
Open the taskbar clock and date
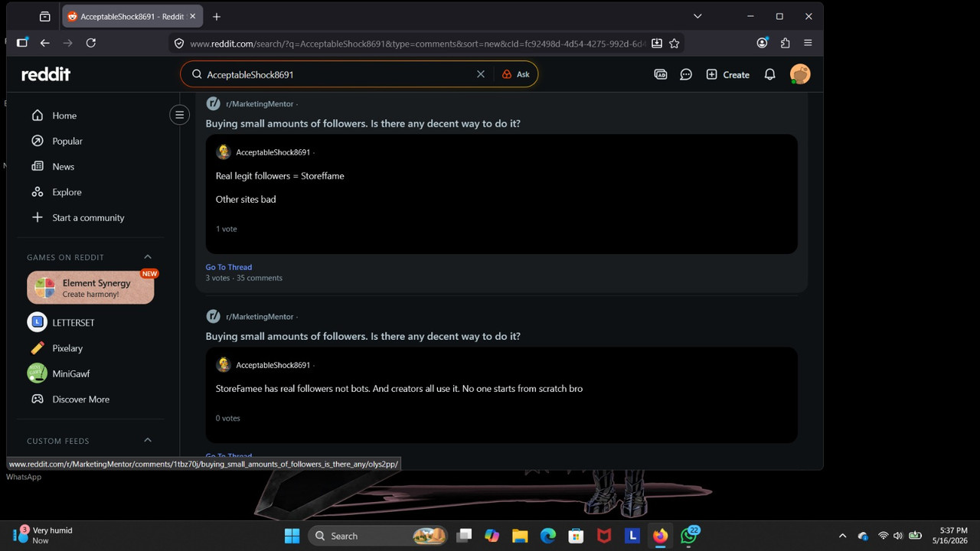coord(952,536)
